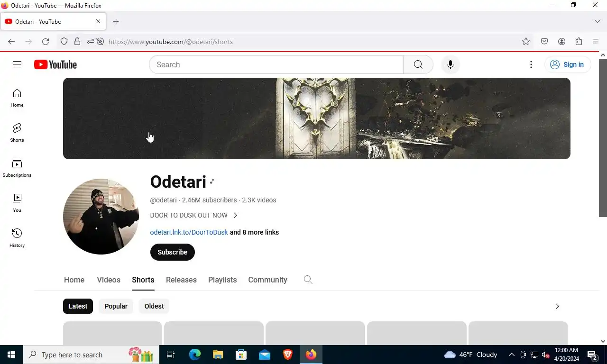Open Microsoft Store from taskbar
This screenshot has width=607, height=364.
point(241,355)
